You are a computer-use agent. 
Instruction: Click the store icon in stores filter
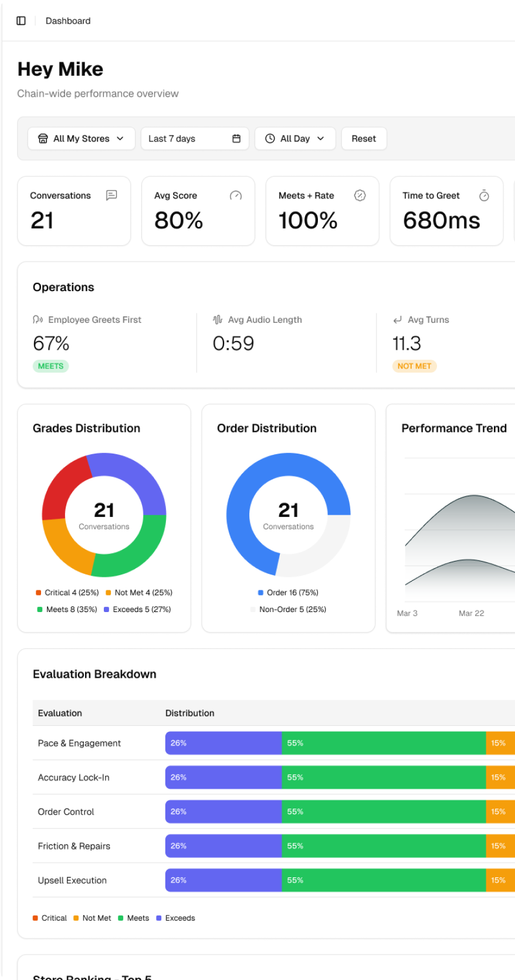point(43,138)
